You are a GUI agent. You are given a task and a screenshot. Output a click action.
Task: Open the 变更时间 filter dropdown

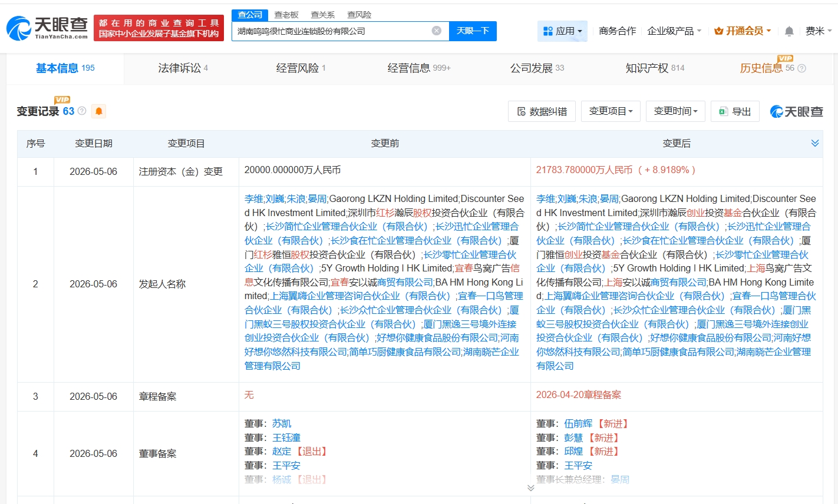pyautogui.click(x=675, y=111)
